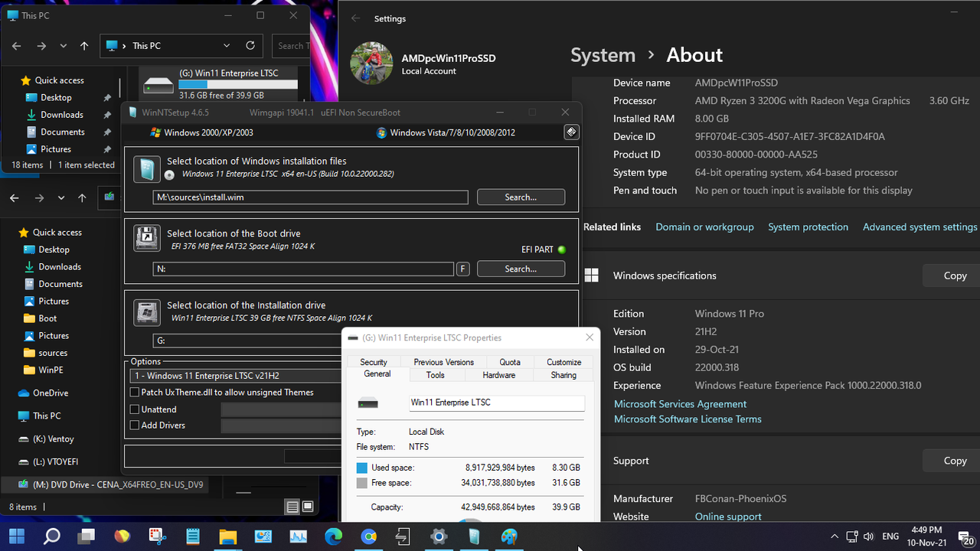This screenshot has height=551, width=980.
Task: Click the G: drive capacity bar in This PC
Action: tap(238, 84)
